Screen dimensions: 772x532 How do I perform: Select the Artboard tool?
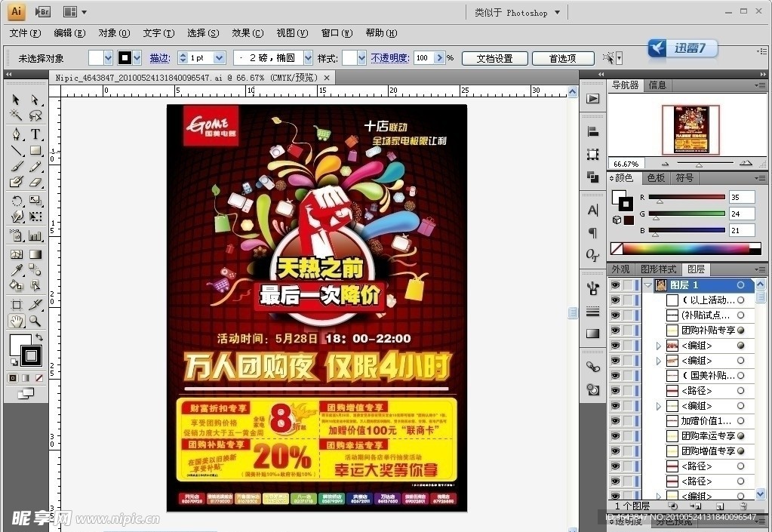pos(17,305)
